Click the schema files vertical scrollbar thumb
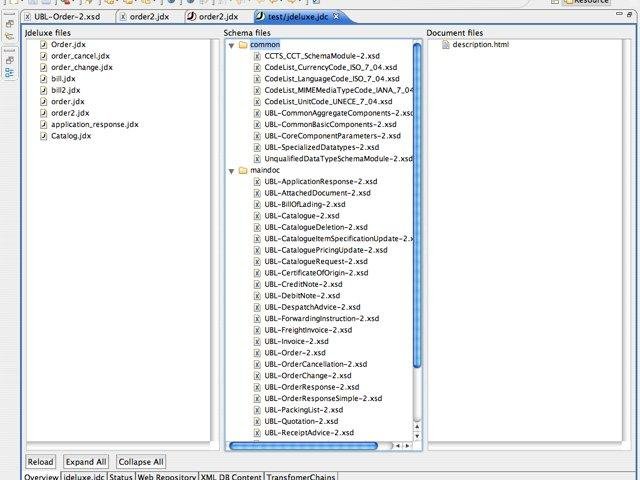Viewport: 640px width, 480px height. pos(417,205)
